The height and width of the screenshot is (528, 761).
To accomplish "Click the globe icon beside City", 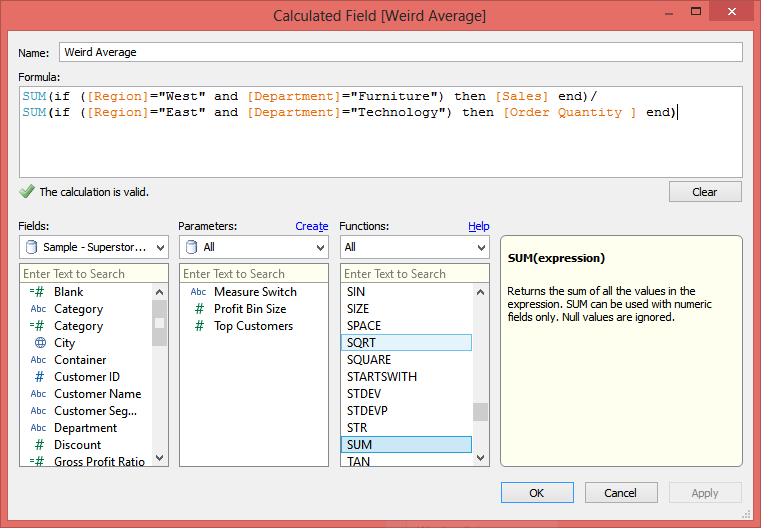I will click(38, 343).
